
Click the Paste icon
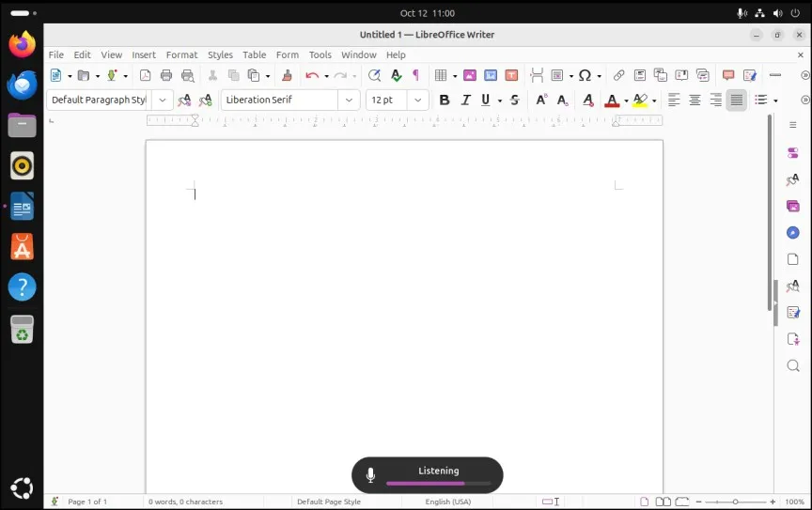click(253, 75)
